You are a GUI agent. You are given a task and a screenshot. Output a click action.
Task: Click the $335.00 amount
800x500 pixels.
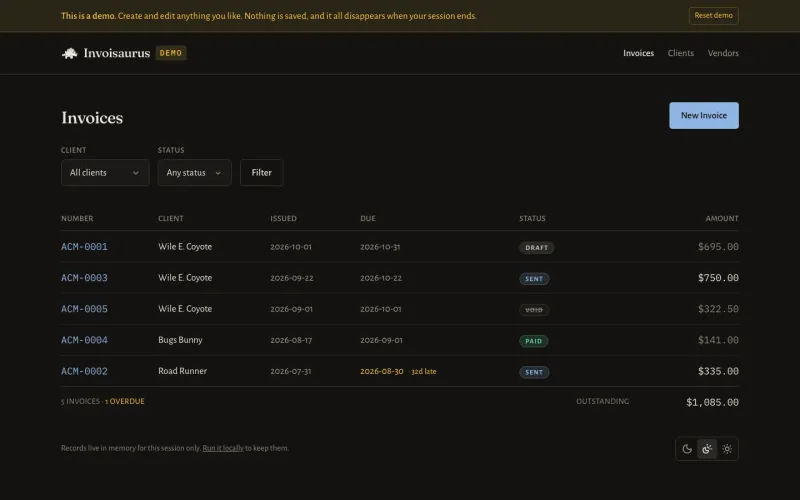point(718,371)
